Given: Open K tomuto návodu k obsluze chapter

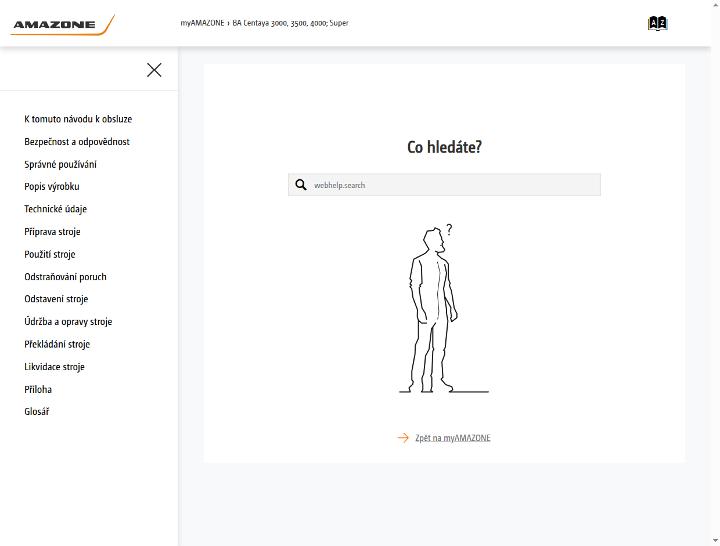Looking at the screenshot, I should point(78,119).
